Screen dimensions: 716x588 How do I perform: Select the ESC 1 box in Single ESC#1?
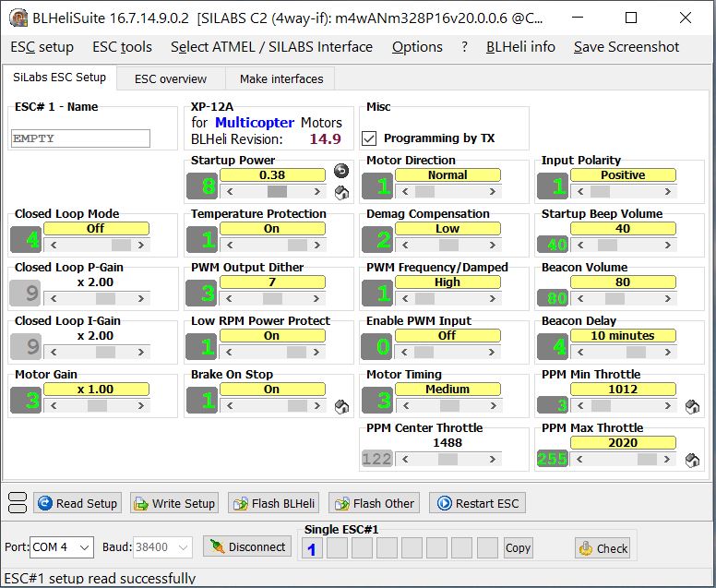coord(311,548)
